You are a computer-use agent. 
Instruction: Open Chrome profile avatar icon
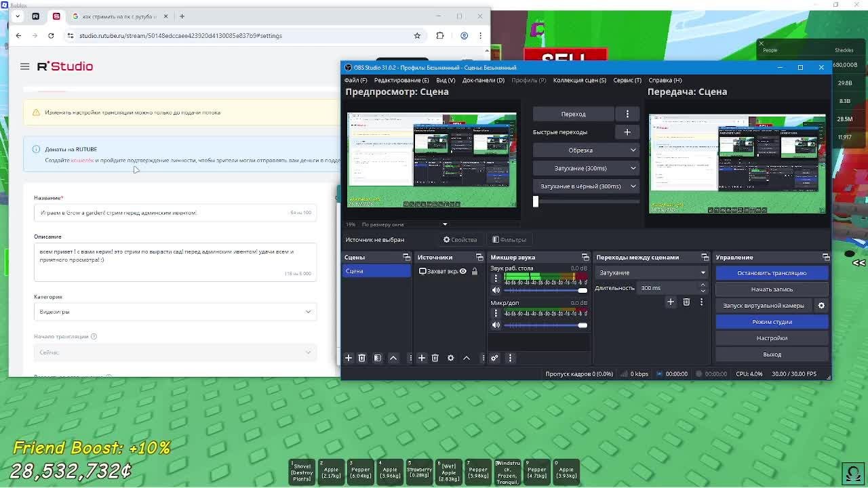tap(464, 36)
